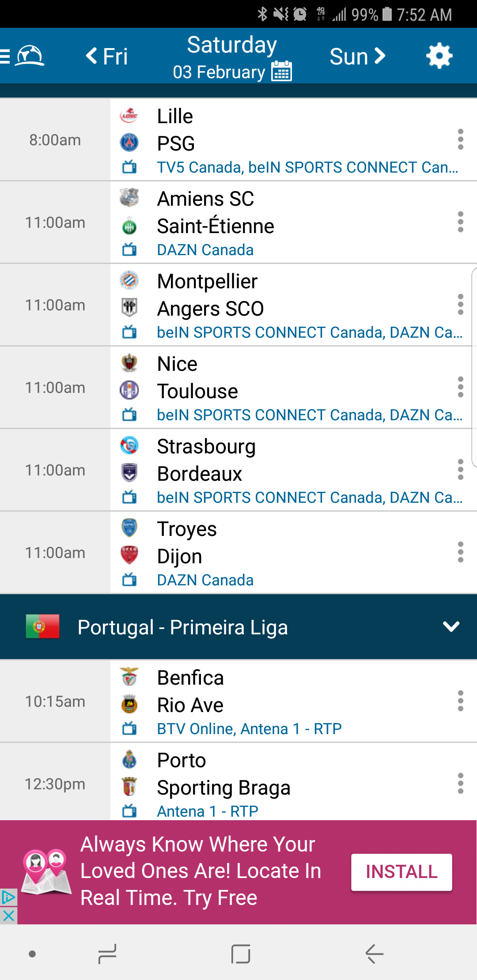The image size is (477, 980).
Task: Close the ad banner with the X icon
Action: coord(8,916)
